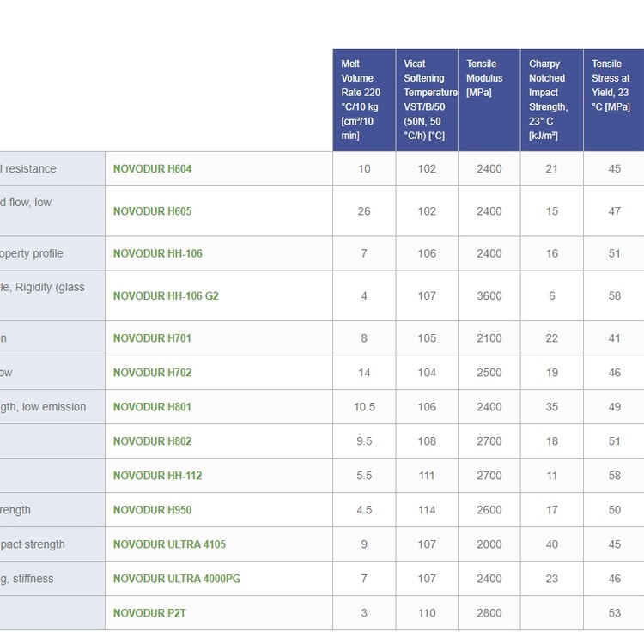Click the Vicat Softening Temperature column header
Viewport: 644px width, 644px height.
coord(427,100)
